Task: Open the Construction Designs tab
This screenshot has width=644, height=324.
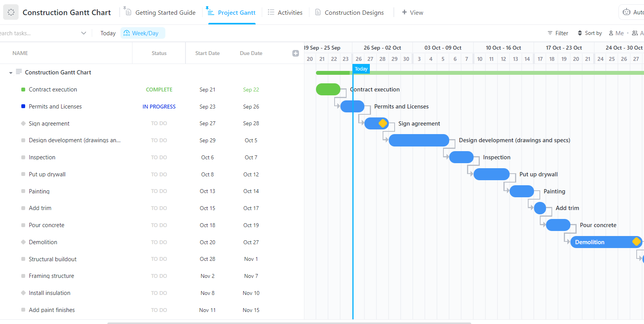Action: 349,12
